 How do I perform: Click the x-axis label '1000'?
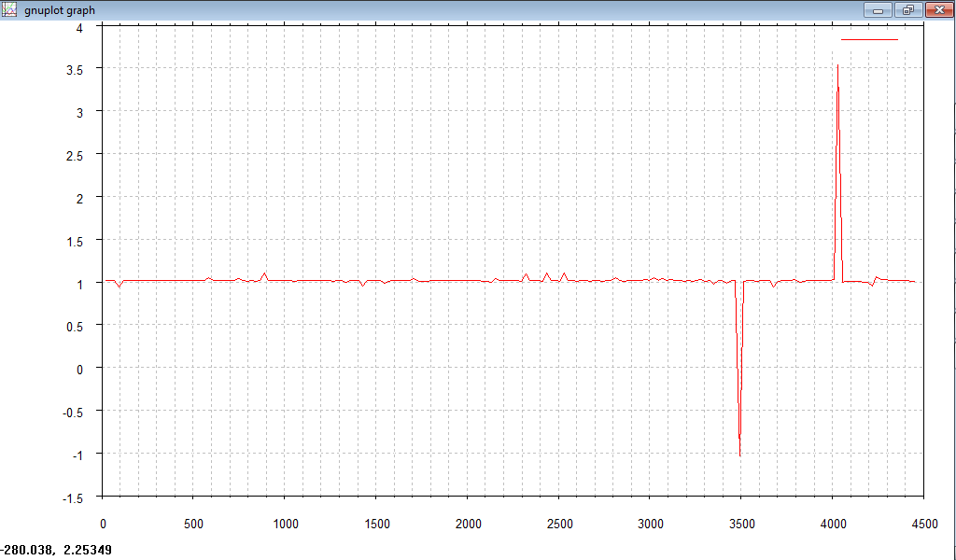click(286, 524)
